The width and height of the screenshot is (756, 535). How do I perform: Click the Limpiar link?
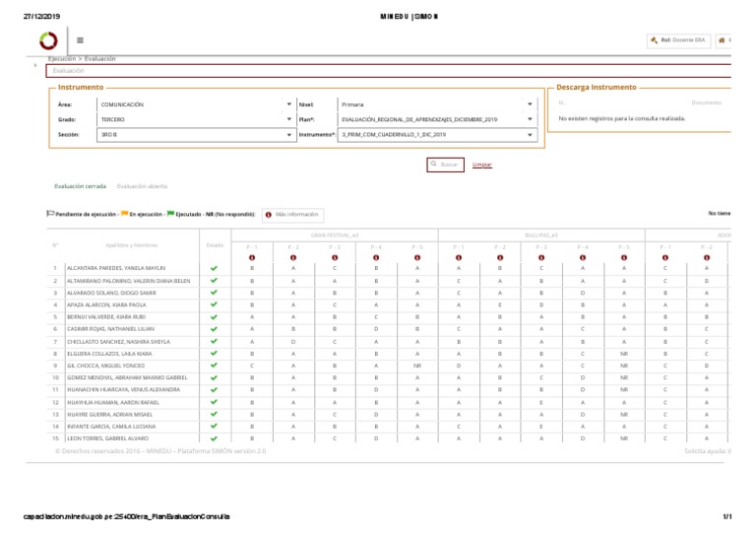click(x=481, y=165)
